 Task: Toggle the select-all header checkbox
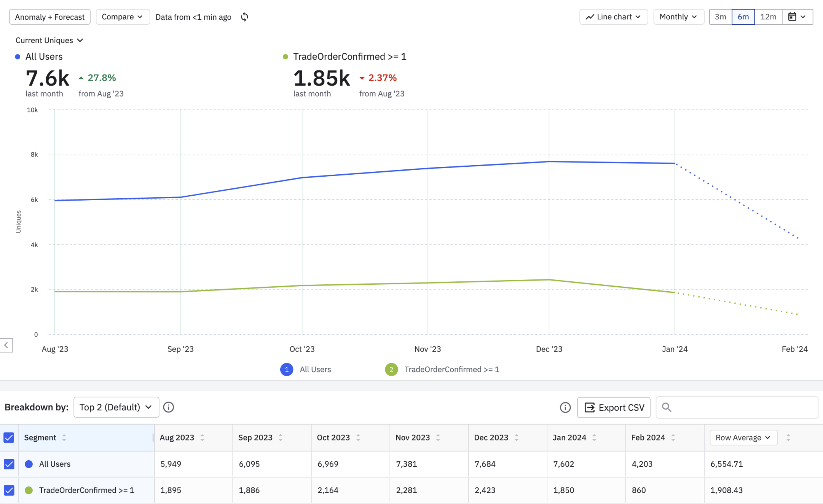point(9,438)
